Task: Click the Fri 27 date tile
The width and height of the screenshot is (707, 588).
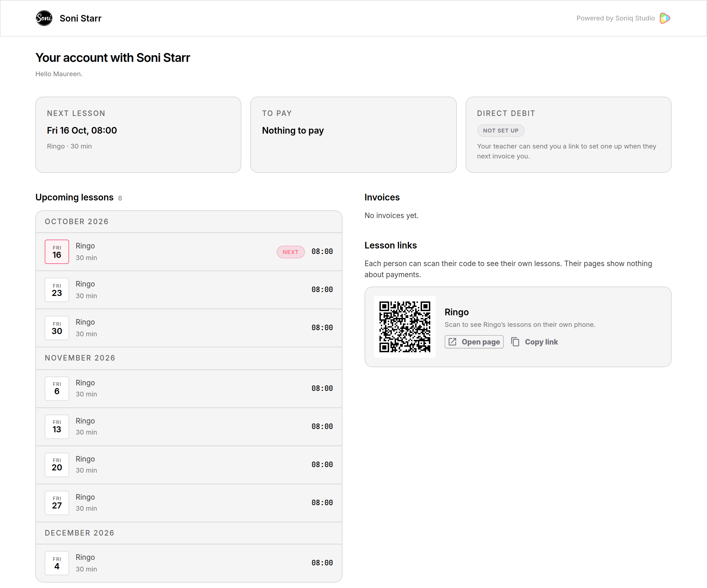Action: pyautogui.click(x=57, y=502)
